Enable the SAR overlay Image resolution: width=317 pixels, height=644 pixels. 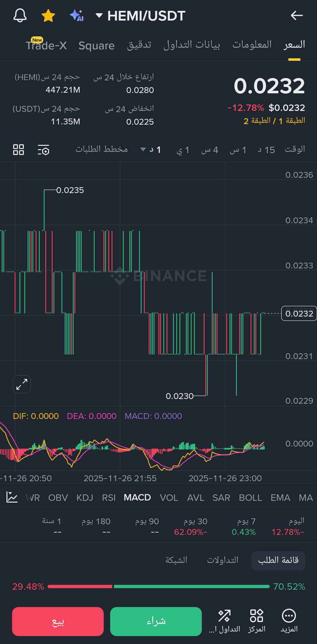[221, 498]
